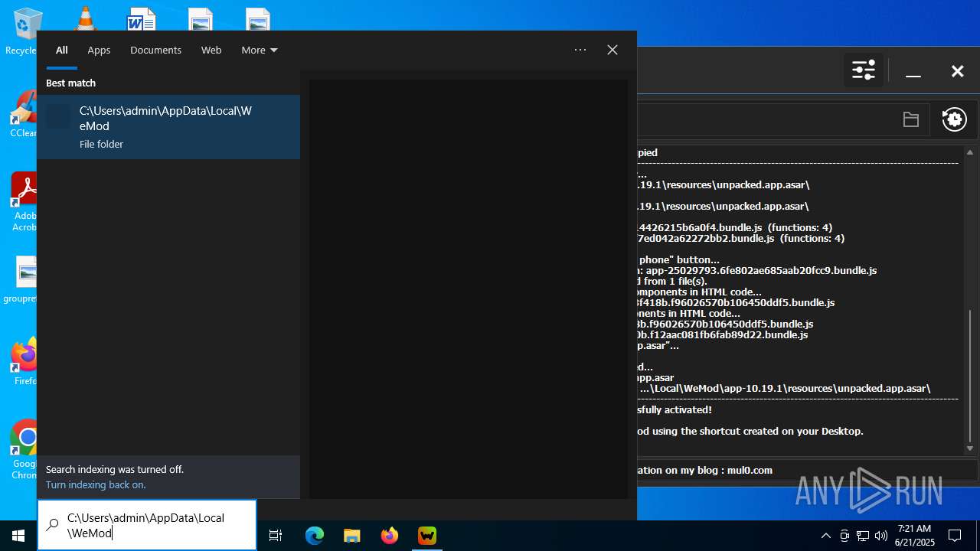Switch to the Web search tab
The image size is (980, 551).
211,50
